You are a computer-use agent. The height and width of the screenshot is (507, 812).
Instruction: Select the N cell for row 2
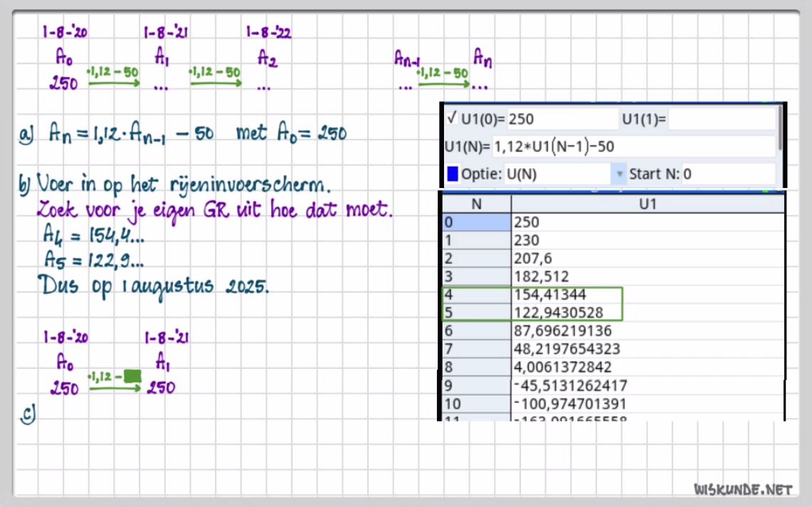pos(476,258)
